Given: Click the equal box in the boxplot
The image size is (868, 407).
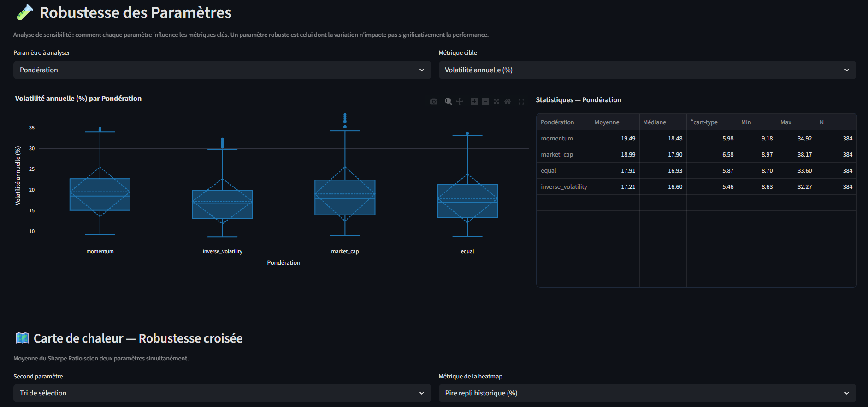Looking at the screenshot, I should (x=467, y=201).
